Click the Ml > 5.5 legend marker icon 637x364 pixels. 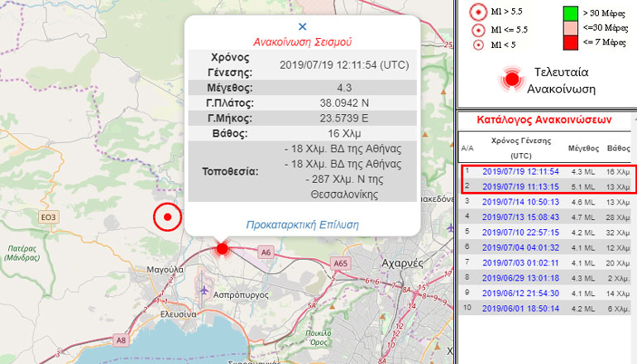[x=478, y=12]
